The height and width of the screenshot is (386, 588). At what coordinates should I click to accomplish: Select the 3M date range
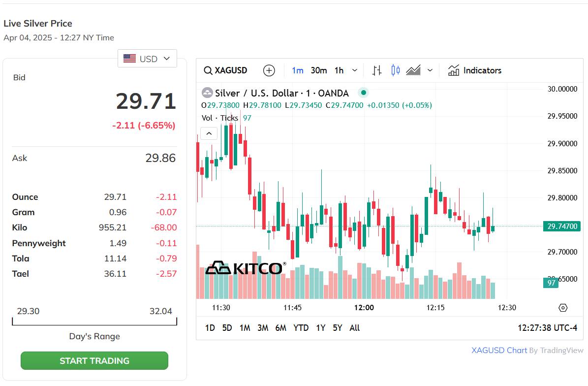[262, 328]
